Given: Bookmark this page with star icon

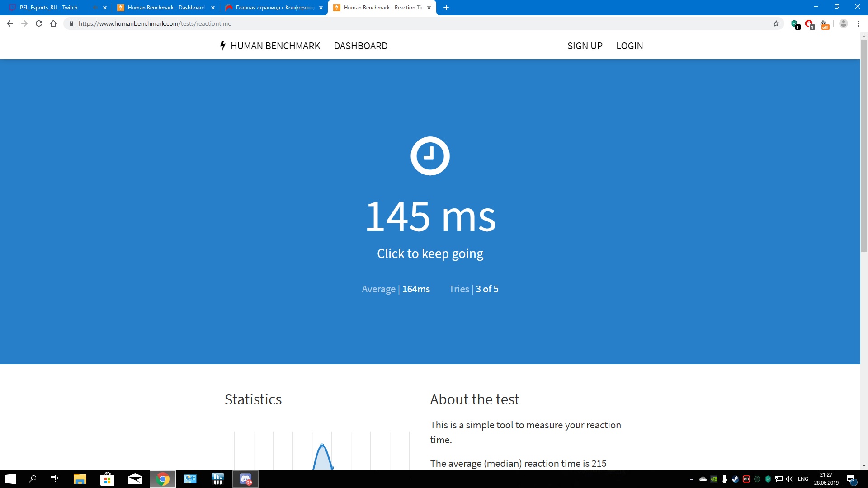Looking at the screenshot, I should (x=776, y=23).
